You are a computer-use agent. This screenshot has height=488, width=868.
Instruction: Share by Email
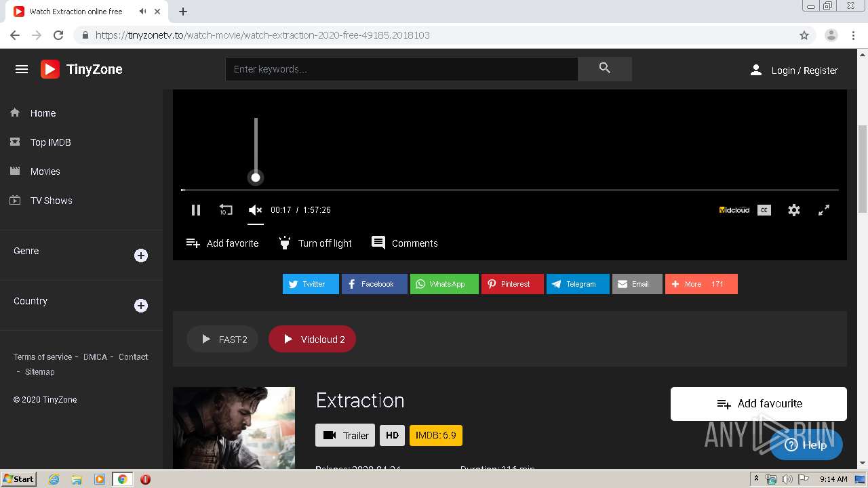click(x=637, y=284)
